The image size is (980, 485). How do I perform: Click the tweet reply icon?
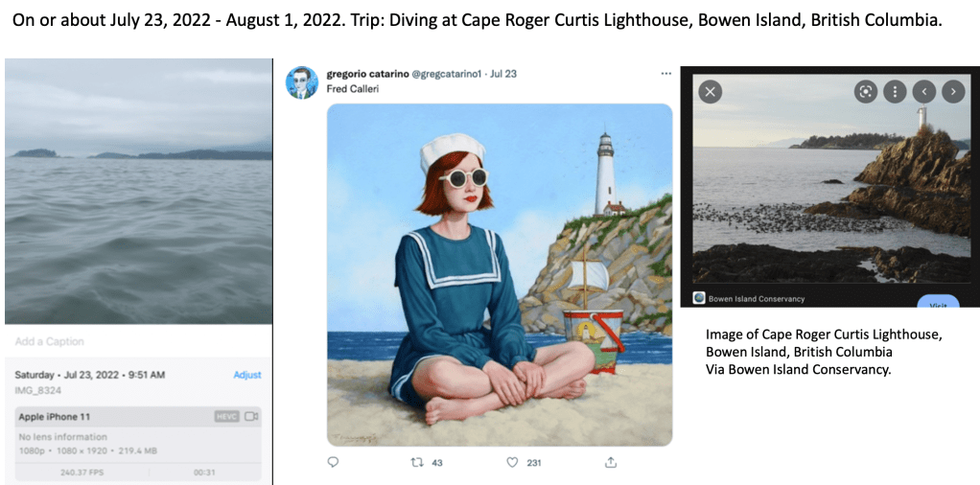click(334, 462)
